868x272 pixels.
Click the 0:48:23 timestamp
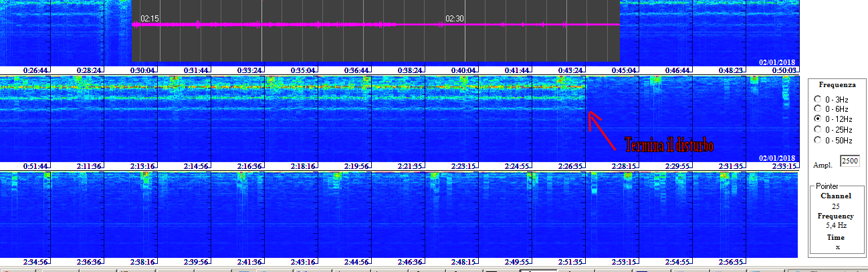tap(731, 70)
